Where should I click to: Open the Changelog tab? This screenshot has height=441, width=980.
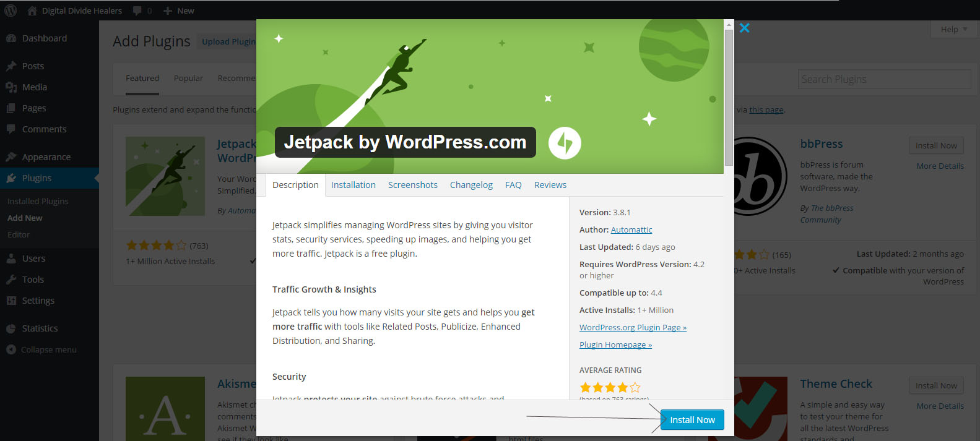tap(471, 185)
